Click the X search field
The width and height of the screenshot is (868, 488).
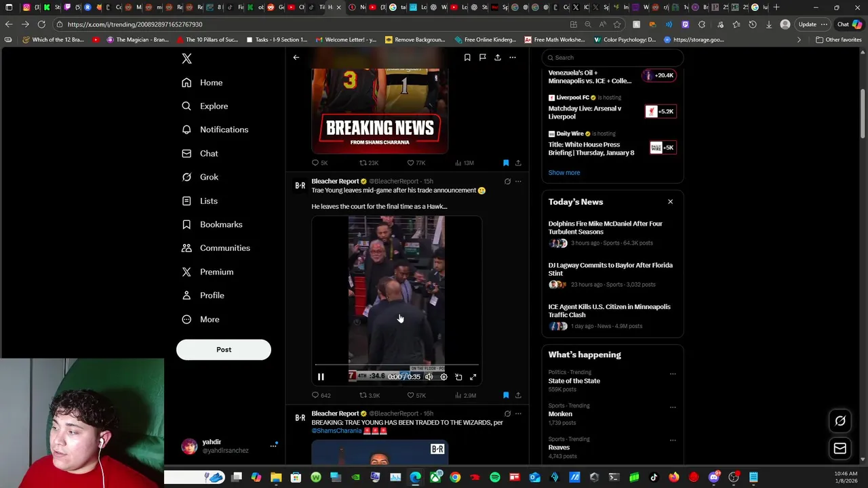613,58
